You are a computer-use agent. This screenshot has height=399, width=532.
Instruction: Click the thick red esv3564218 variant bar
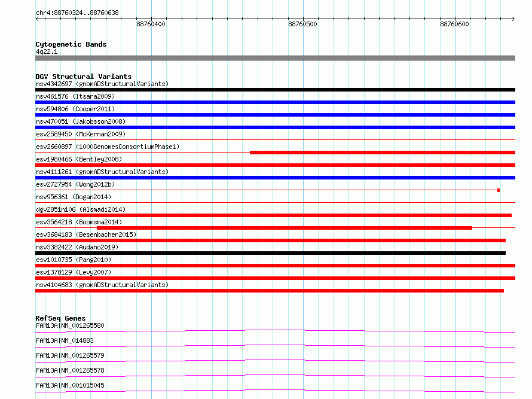point(285,228)
